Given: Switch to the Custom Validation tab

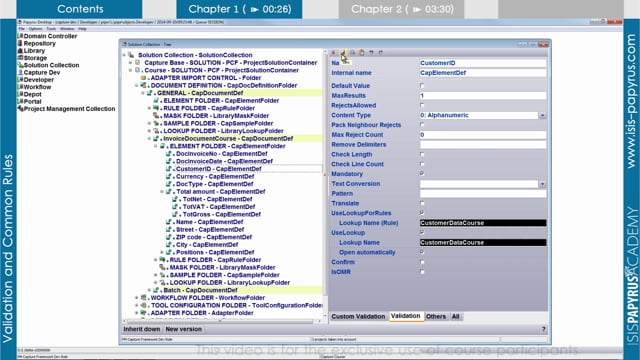Looking at the screenshot, I should (x=358, y=316).
